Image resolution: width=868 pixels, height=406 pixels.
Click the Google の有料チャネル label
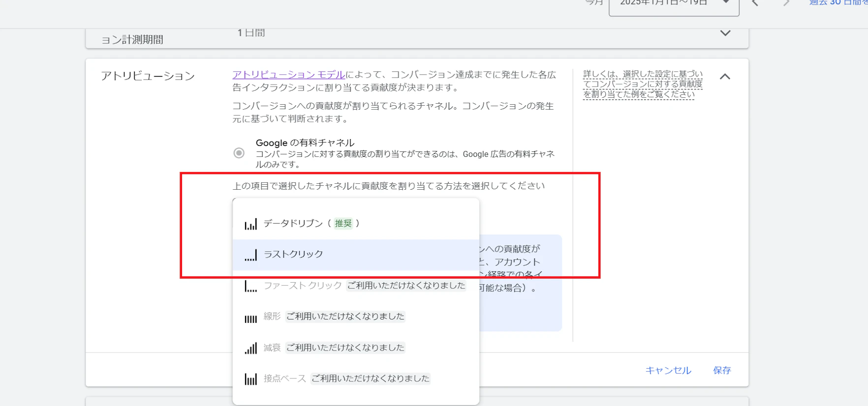click(x=305, y=143)
